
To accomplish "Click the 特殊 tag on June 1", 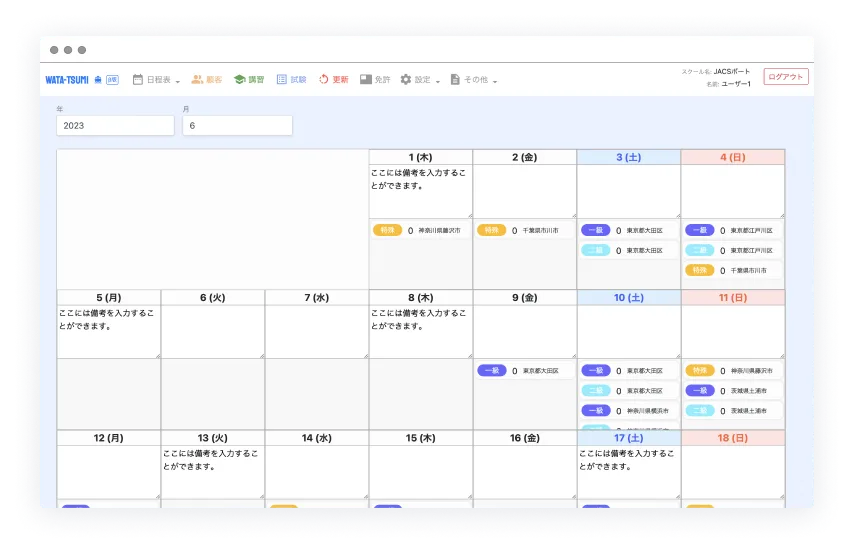I will [387, 230].
